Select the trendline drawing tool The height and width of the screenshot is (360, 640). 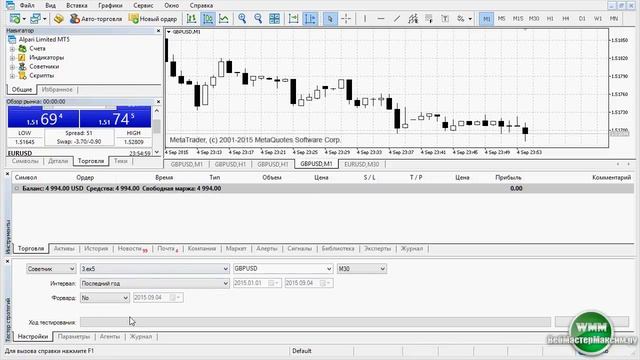pyautogui.click(x=397, y=19)
